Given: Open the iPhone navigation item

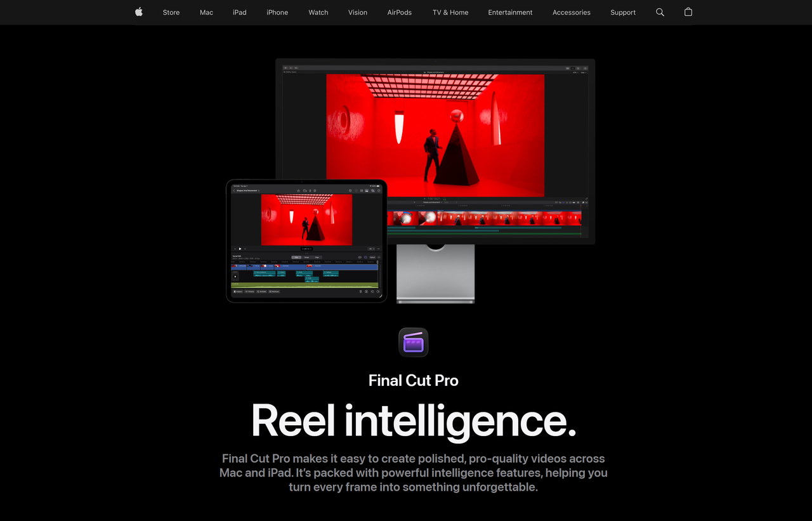Looking at the screenshot, I should click(x=277, y=13).
